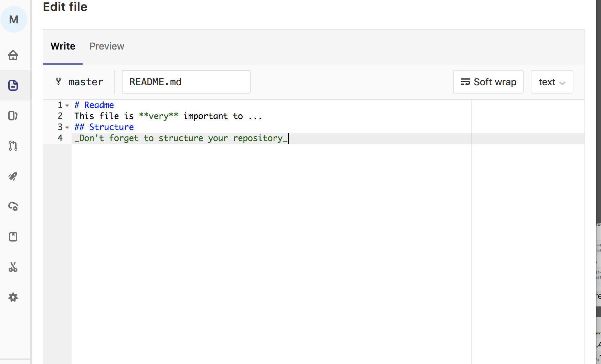Open the merge conflicts icon in sidebar
This screenshot has width=601, height=364.
[x=13, y=116]
